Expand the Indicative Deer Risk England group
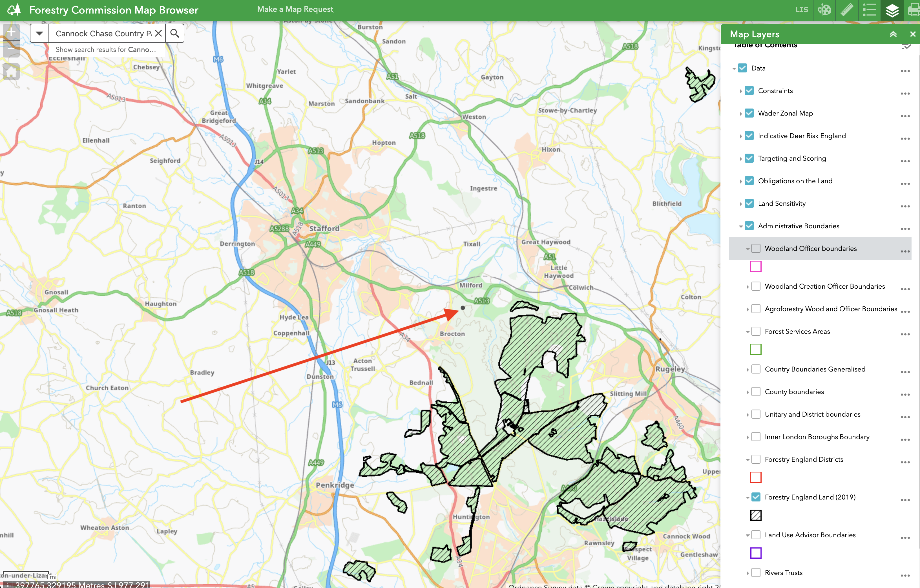The width and height of the screenshot is (920, 588). [741, 136]
